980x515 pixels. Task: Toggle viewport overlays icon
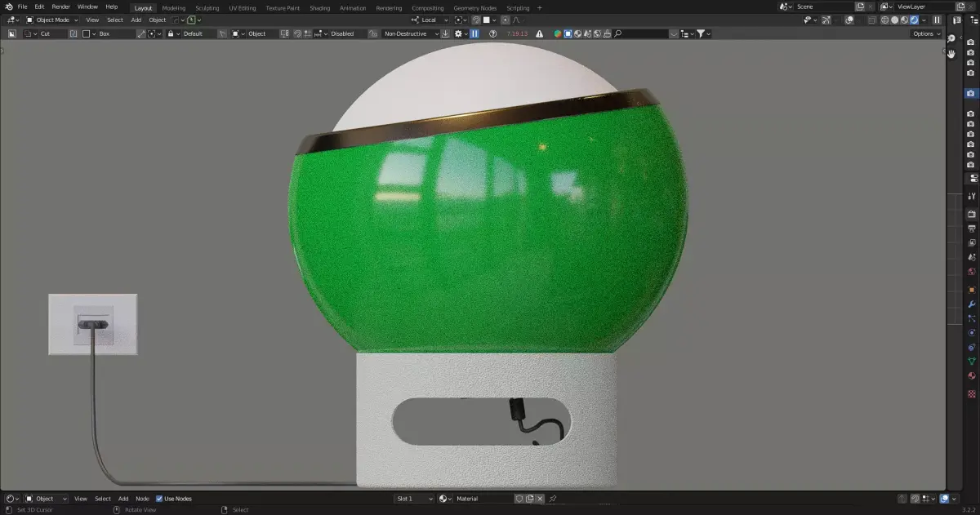tap(850, 20)
